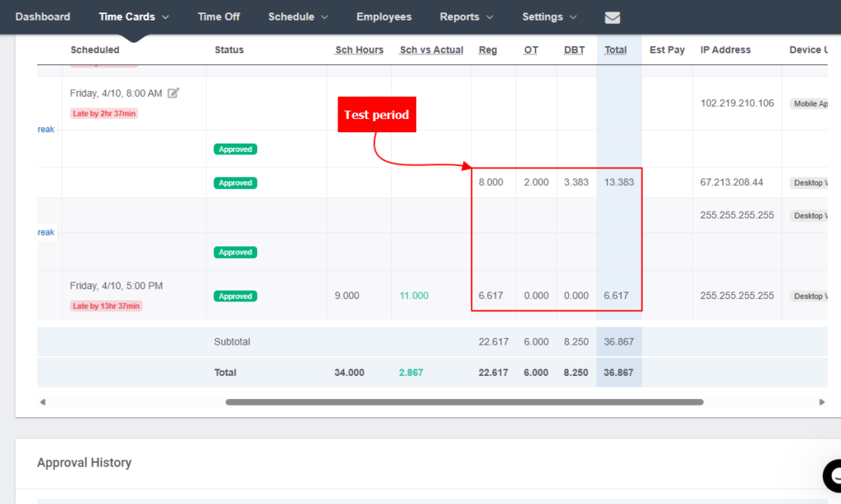
Task: Select Friday, 4/10, 5:00 PM text
Action: (x=116, y=286)
